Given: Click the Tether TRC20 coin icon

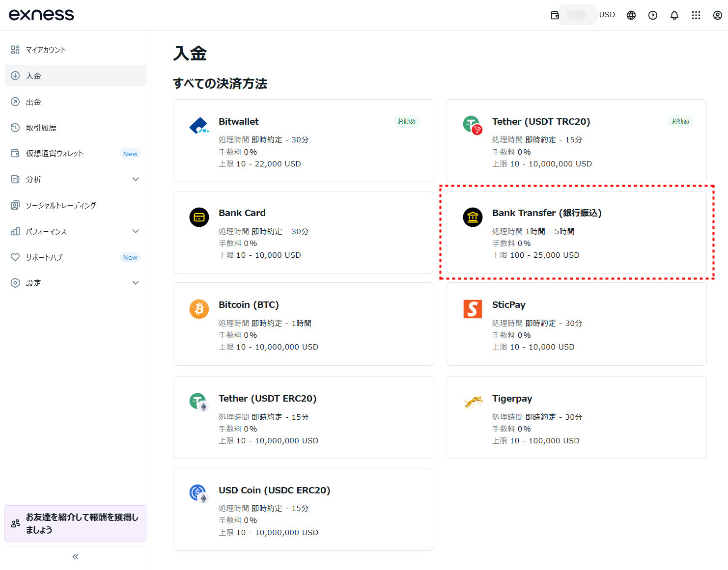Looking at the screenshot, I should [473, 125].
